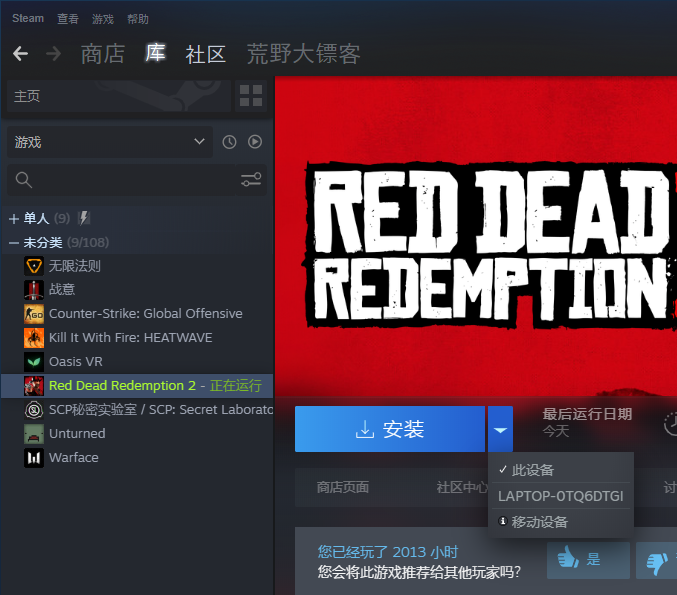Click the SCP Secret Laboratory icon
Image resolution: width=677 pixels, height=595 pixels.
tap(34, 410)
